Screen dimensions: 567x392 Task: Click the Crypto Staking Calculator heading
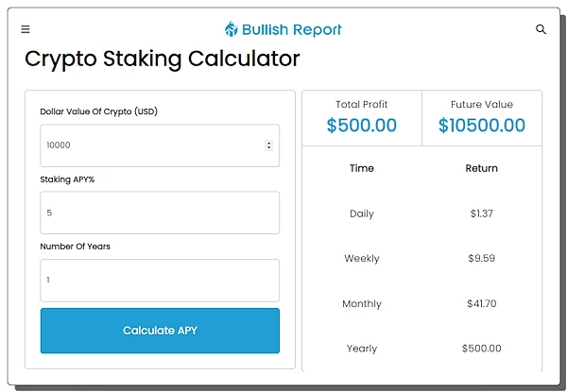click(x=162, y=60)
